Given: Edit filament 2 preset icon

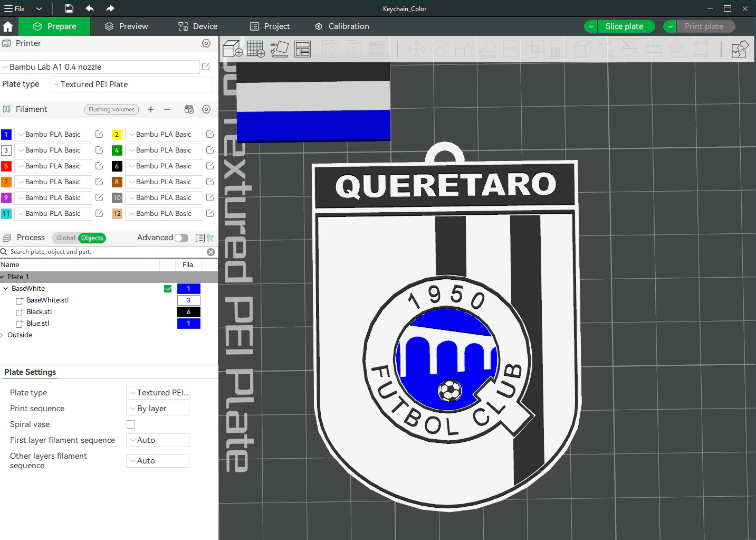Looking at the screenshot, I should (x=210, y=134).
